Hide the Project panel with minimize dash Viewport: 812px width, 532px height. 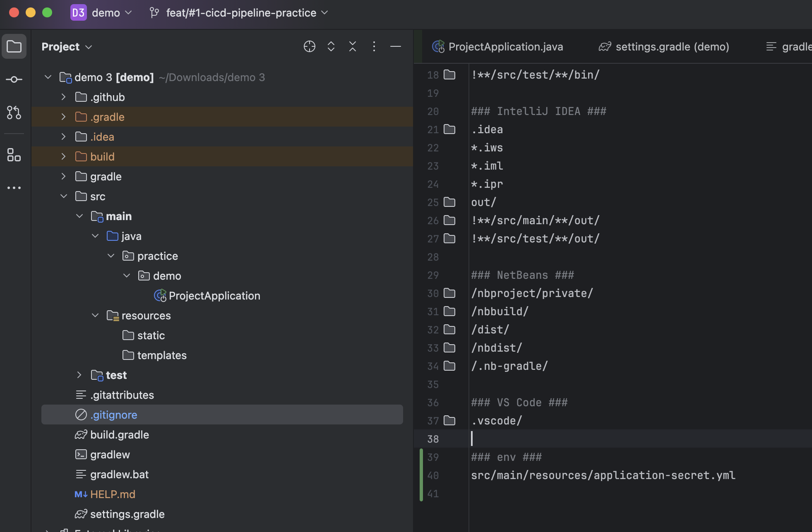point(395,46)
